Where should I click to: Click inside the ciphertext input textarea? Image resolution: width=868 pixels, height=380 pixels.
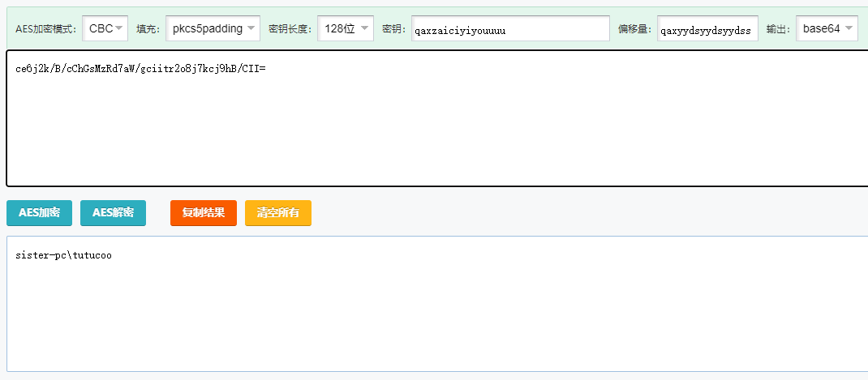click(x=437, y=118)
